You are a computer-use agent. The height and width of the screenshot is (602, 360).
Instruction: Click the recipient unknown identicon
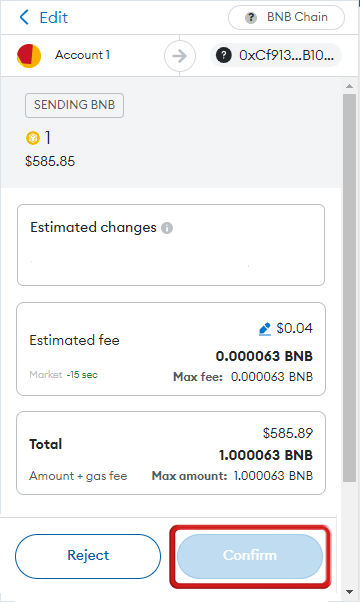coord(224,55)
